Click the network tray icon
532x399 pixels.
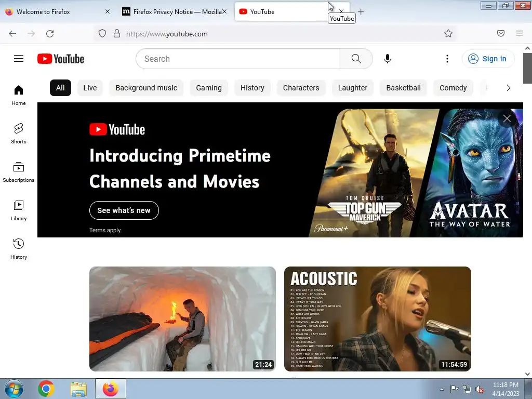tap(467, 389)
